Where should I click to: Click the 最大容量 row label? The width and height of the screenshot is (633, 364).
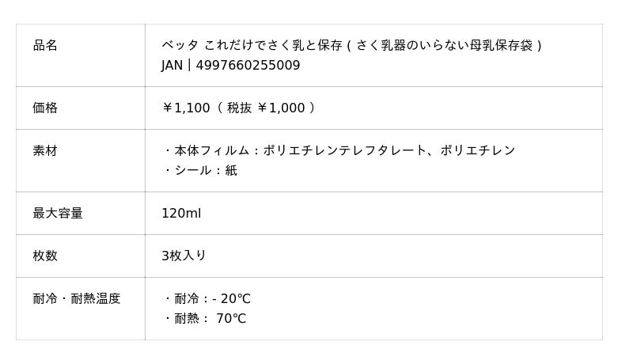[58, 214]
